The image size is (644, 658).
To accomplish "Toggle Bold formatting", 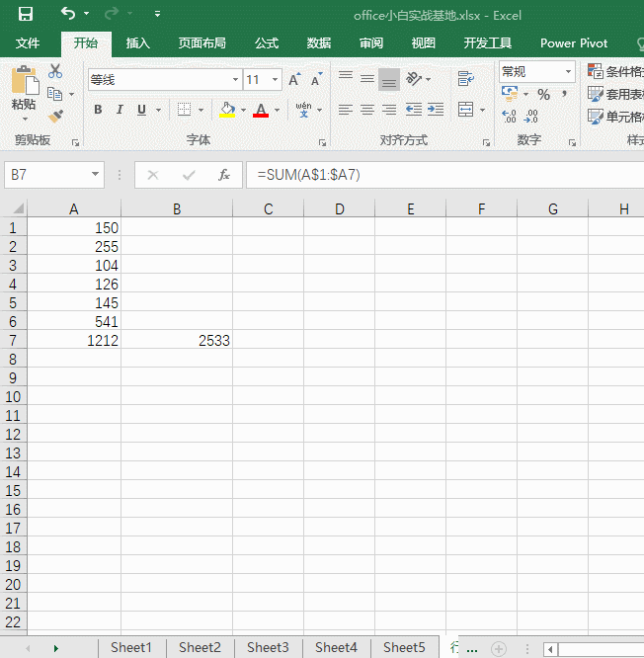I will 98,110.
